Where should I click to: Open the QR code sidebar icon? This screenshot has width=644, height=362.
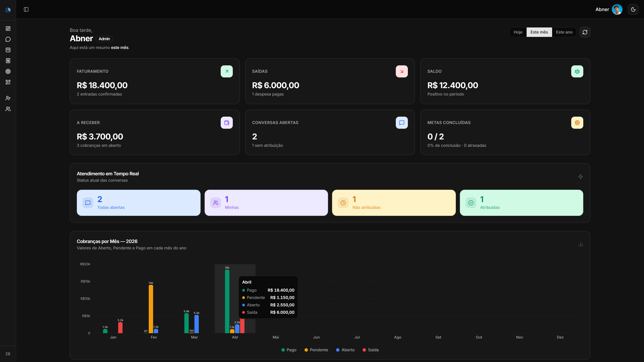point(8,82)
